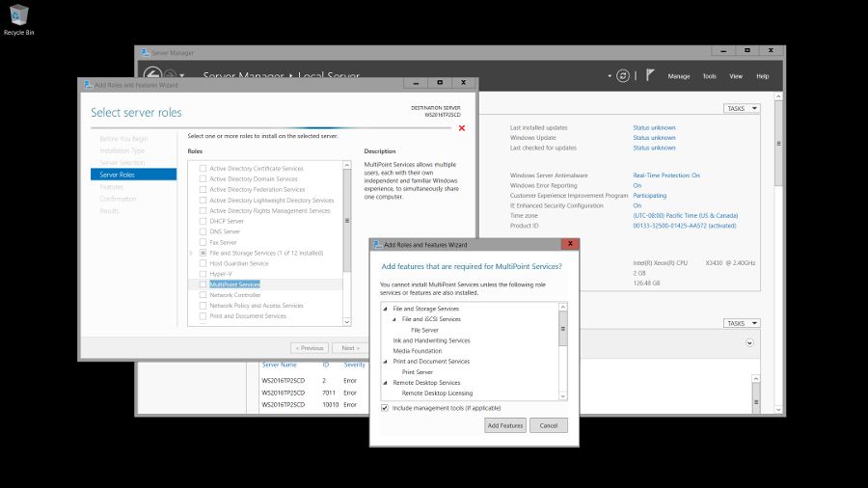Check the DHCP Server role
Viewport: 868px width, 488px height.
(203, 221)
